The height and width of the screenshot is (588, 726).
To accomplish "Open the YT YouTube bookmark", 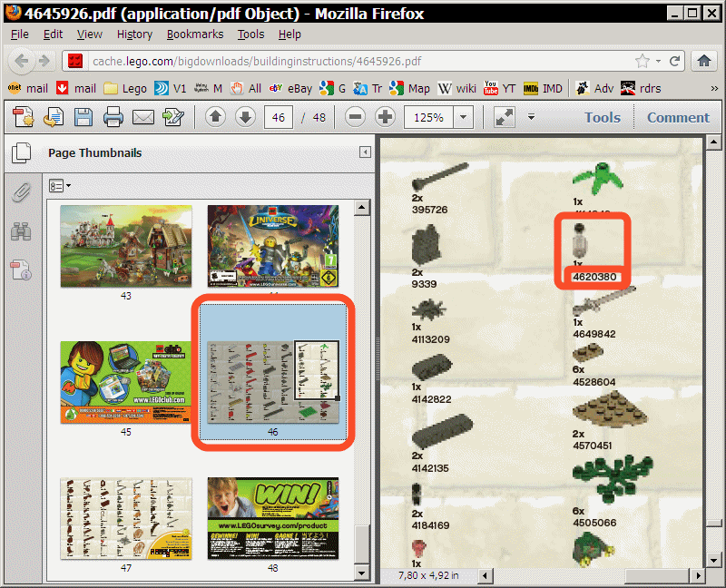I will pyautogui.click(x=499, y=88).
